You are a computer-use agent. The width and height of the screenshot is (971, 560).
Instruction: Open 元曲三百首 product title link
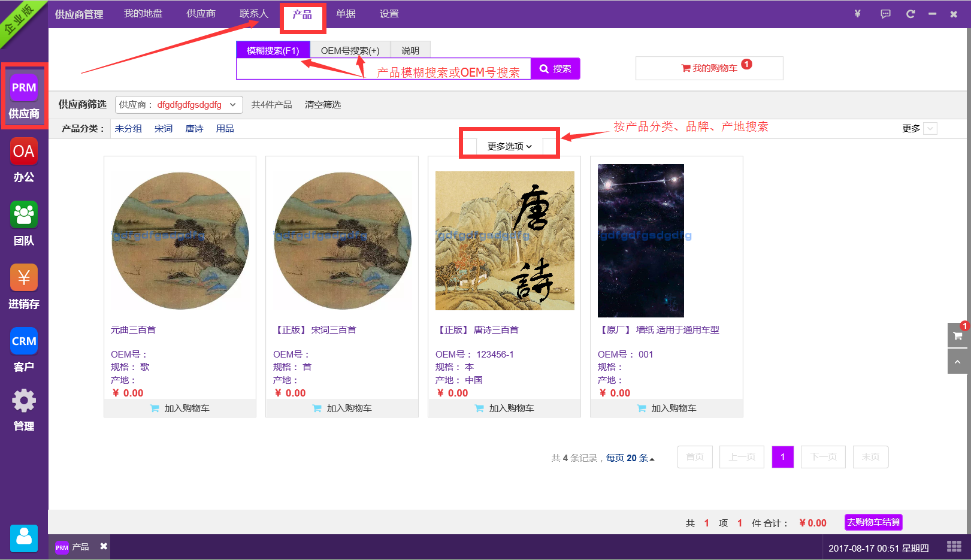coord(133,330)
